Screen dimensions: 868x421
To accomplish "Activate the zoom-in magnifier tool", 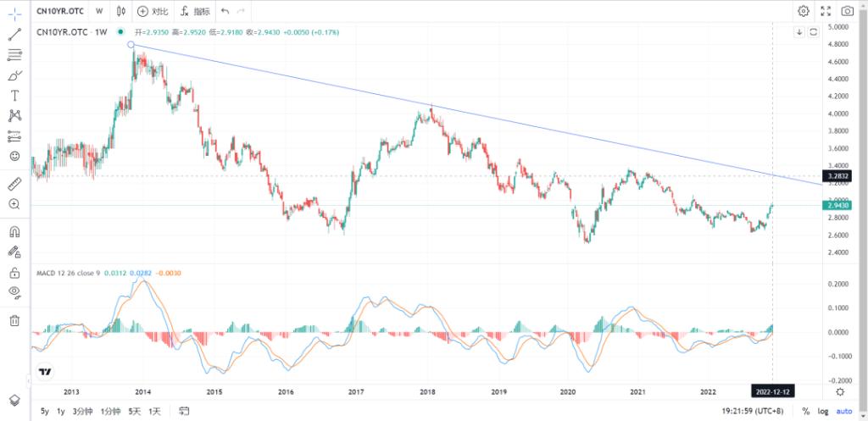I will tap(14, 204).
